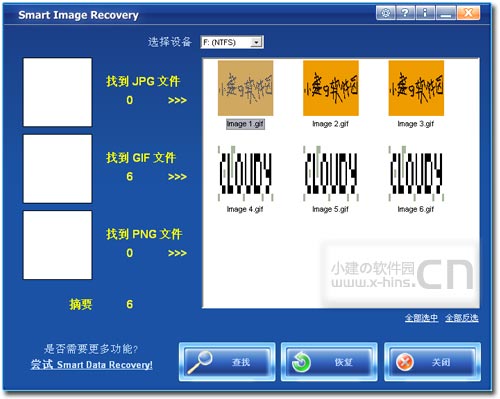This screenshot has height=399, width=500.
Task: Click the 'Image 2.gif' file name label
Action: click(x=330, y=124)
